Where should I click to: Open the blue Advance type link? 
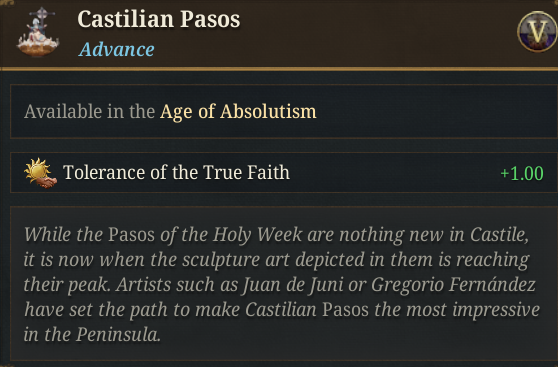(117, 49)
